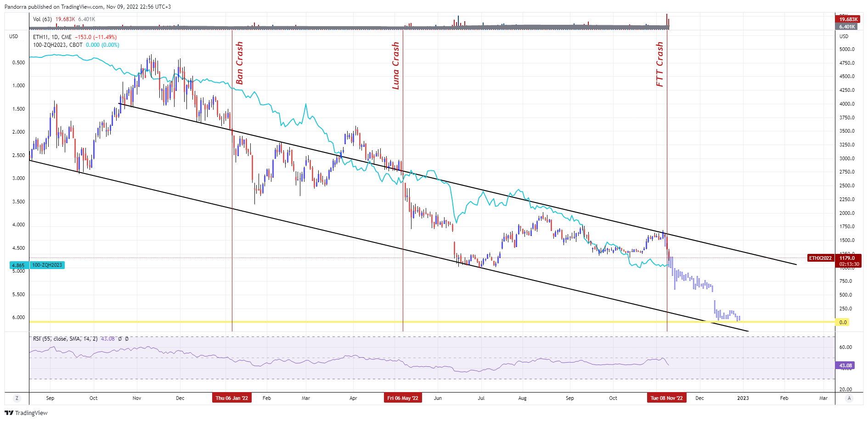Select the yellow horizontal line at zero

432,322
